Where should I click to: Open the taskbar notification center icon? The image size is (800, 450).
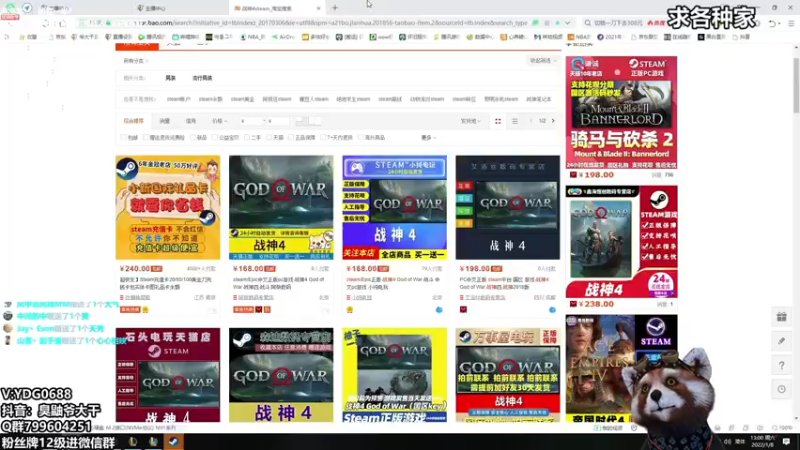786,442
